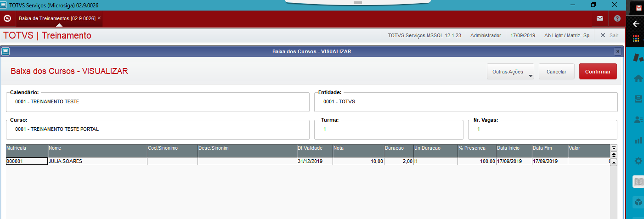Screen dimensions: 644x219
Task: Open the help question mark icon
Action: click(x=617, y=18)
